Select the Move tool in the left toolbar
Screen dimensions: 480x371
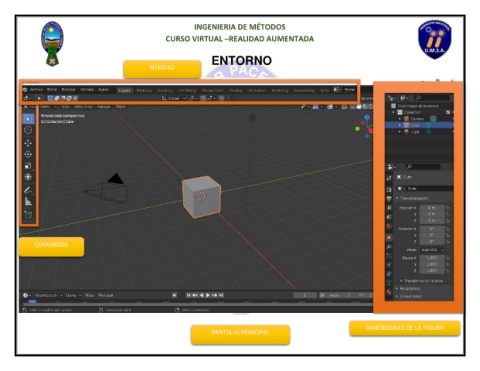coord(28,143)
